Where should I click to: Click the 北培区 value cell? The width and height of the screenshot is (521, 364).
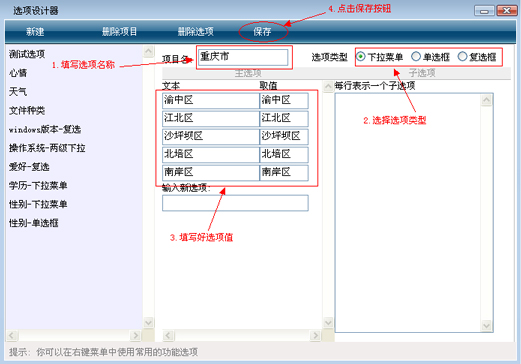coord(284,155)
